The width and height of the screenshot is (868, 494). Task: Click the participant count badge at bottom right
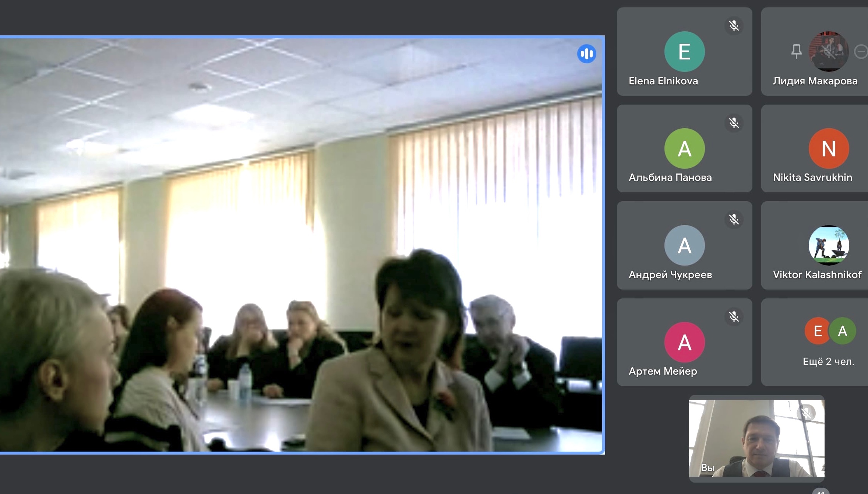pyautogui.click(x=821, y=491)
